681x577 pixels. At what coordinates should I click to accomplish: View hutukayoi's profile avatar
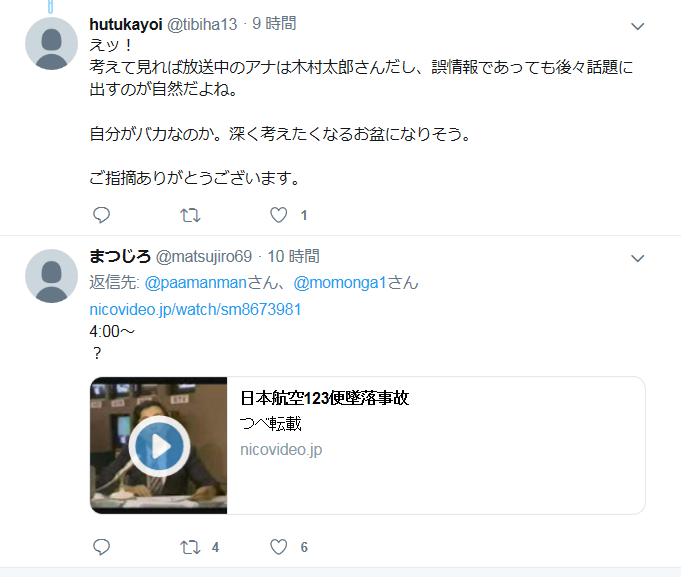pyautogui.click(x=51, y=43)
